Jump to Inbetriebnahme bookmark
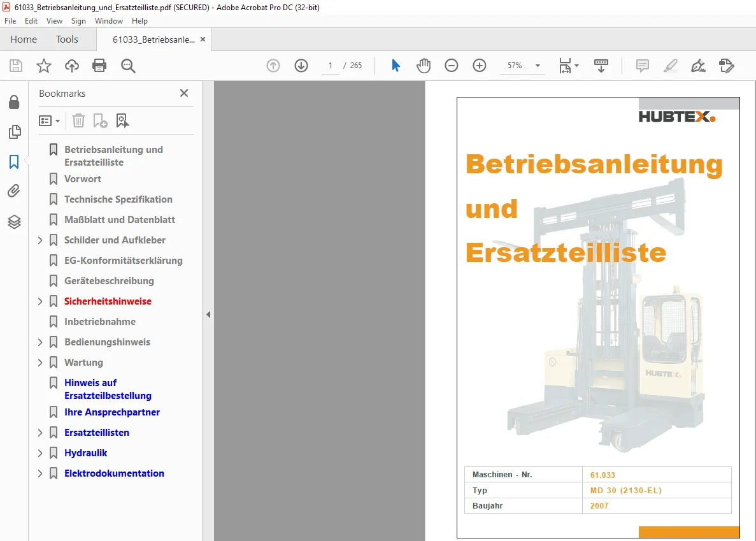The height and width of the screenshot is (541, 756). click(100, 322)
